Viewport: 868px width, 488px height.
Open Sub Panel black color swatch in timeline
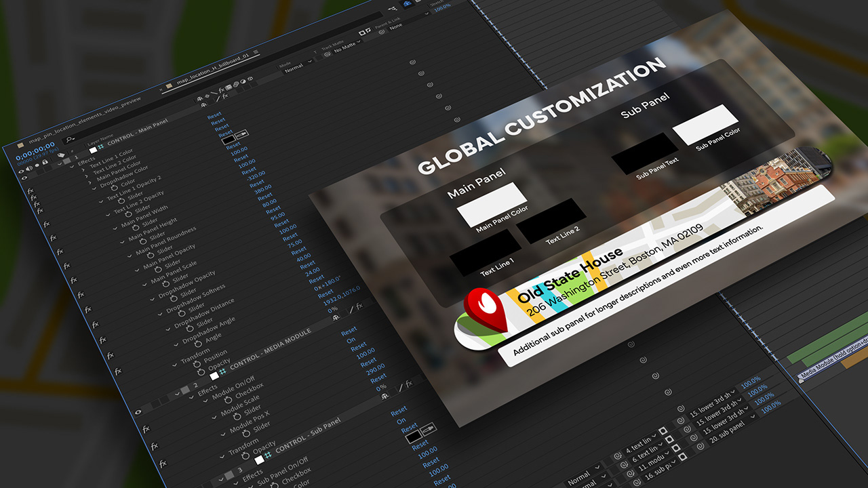click(x=414, y=437)
